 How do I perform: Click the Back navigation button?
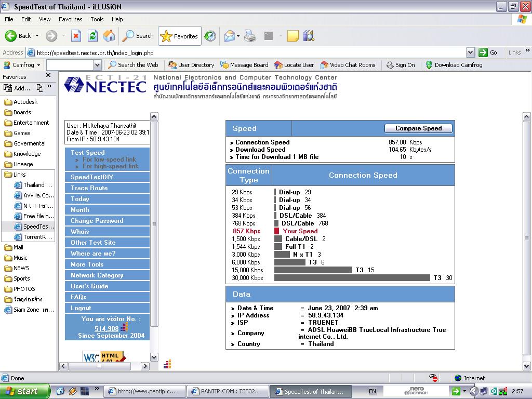point(18,36)
